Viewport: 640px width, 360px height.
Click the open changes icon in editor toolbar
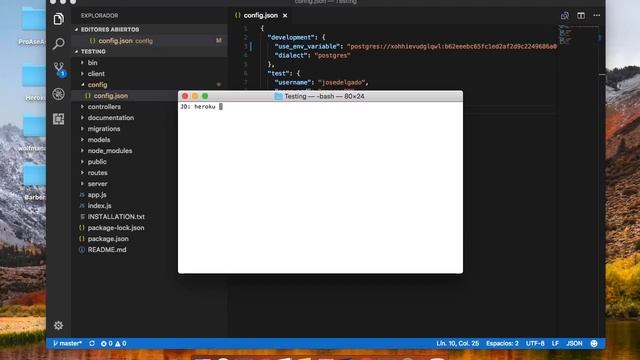[565, 16]
